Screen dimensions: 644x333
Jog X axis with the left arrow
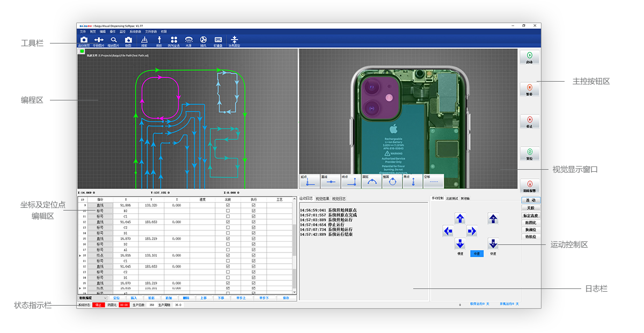[448, 231]
